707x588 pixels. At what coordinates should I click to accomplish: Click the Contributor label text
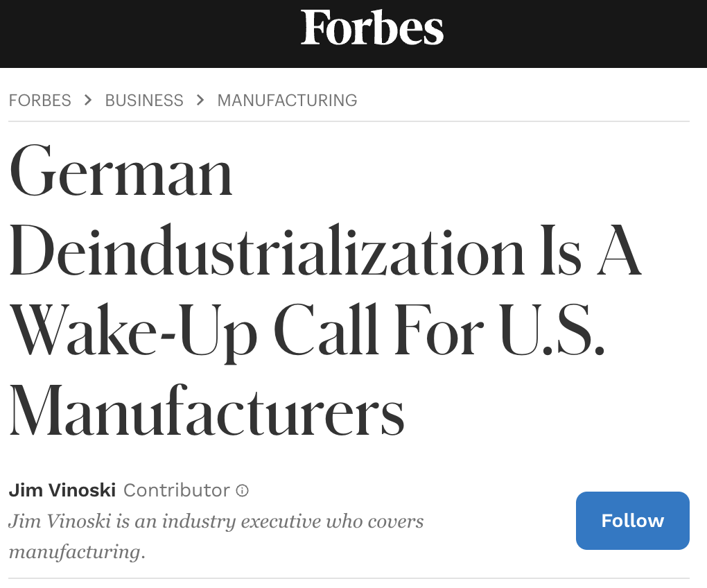(x=176, y=491)
